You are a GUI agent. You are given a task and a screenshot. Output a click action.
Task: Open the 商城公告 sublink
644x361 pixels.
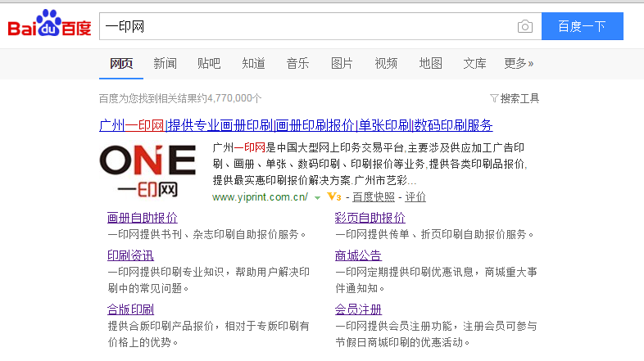click(x=358, y=255)
